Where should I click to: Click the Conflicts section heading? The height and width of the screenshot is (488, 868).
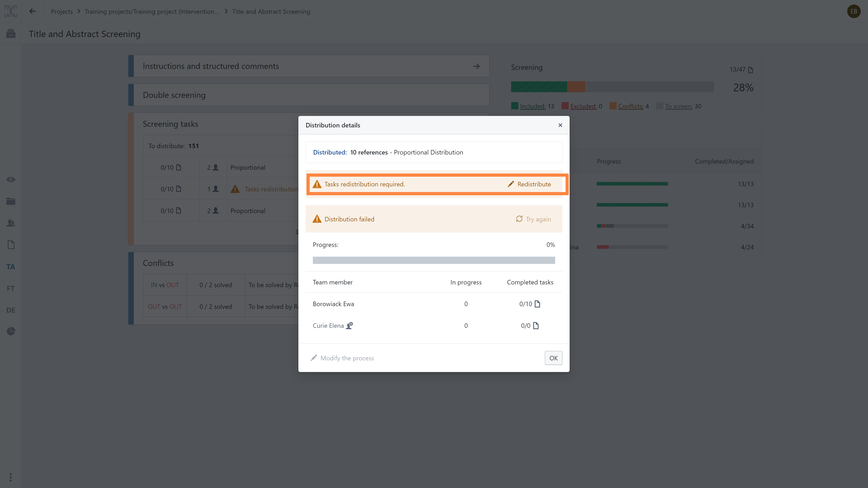click(x=158, y=263)
